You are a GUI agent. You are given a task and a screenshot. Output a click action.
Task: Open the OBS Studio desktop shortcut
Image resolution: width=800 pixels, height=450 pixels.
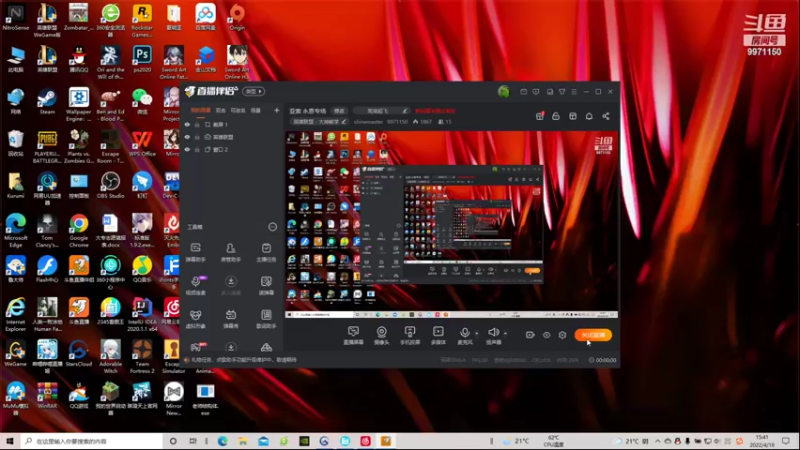(110, 186)
